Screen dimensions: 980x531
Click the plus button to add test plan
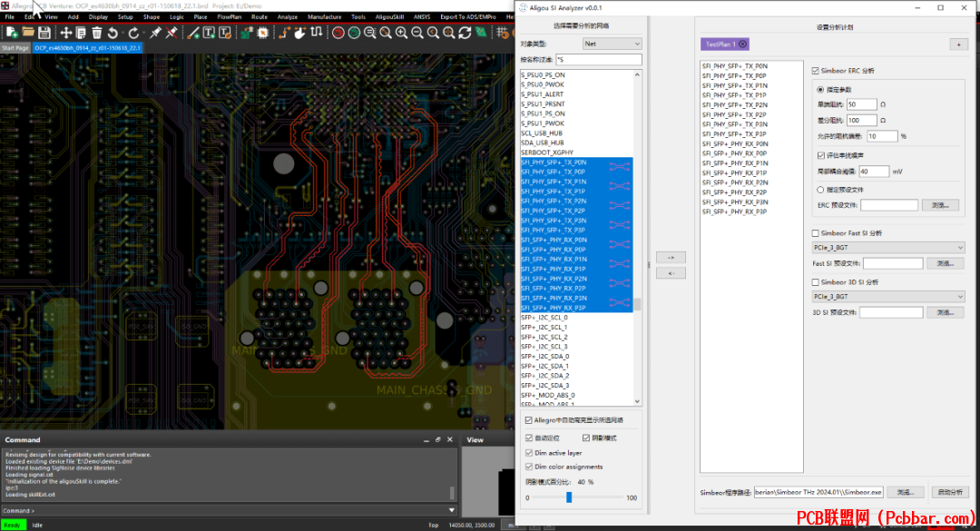click(959, 44)
